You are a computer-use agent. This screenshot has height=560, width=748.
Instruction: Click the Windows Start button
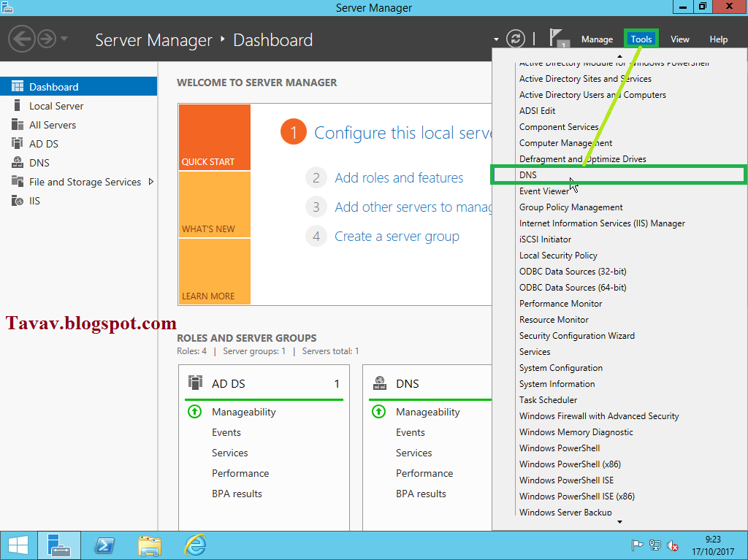tap(18, 545)
